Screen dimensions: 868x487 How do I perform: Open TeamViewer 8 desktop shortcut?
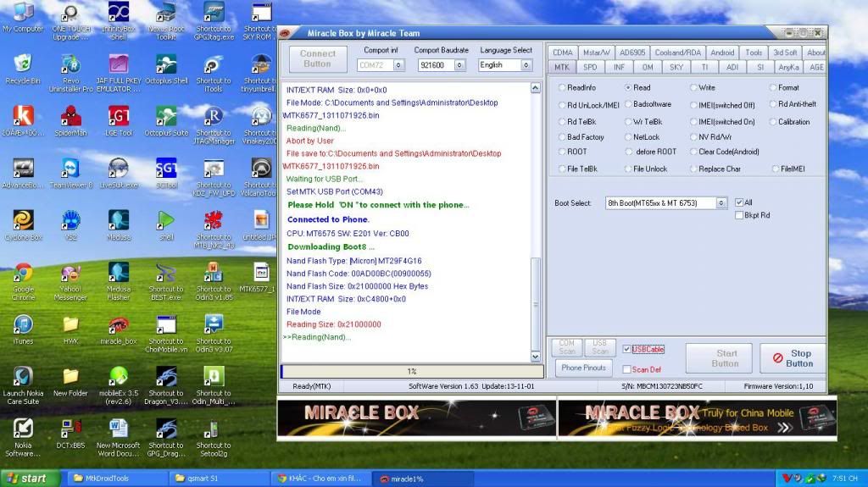(x=71, y=174)
